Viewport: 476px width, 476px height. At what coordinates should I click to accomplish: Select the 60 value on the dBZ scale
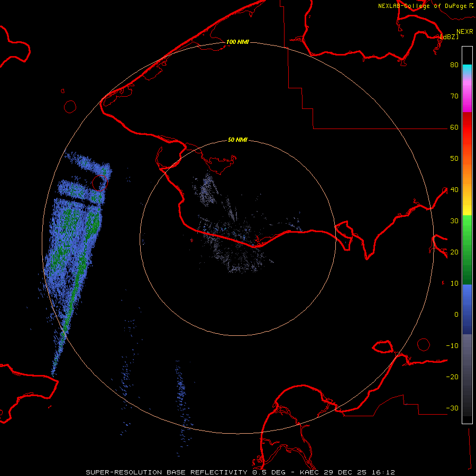(x=454, y=127)
